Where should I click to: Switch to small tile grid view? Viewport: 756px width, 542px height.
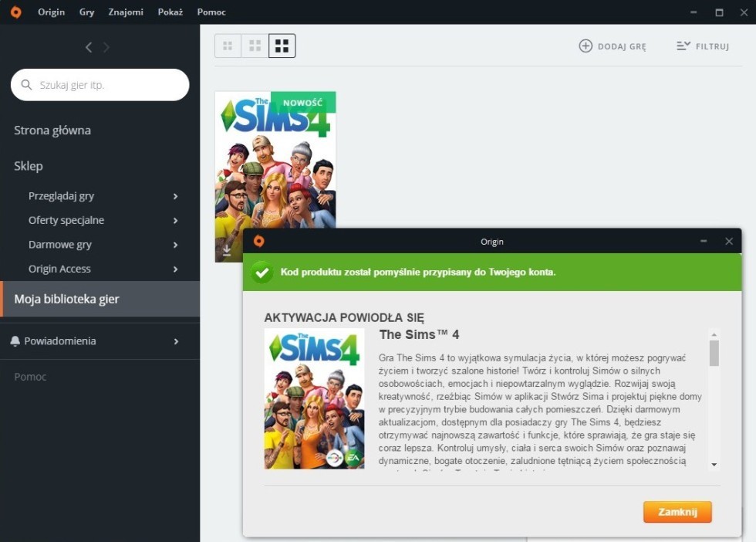pyautogui.click(x=228, y=46)
